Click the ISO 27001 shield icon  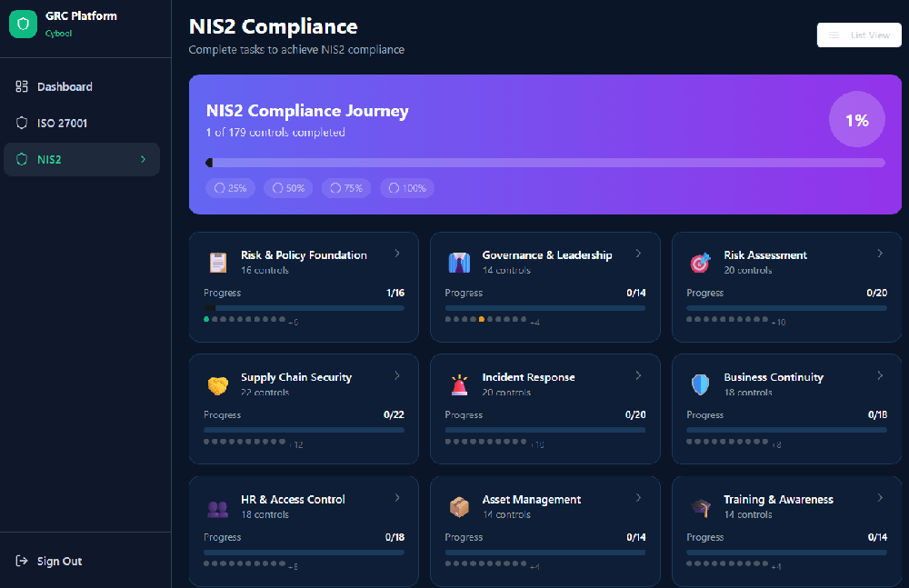[22, 123]
